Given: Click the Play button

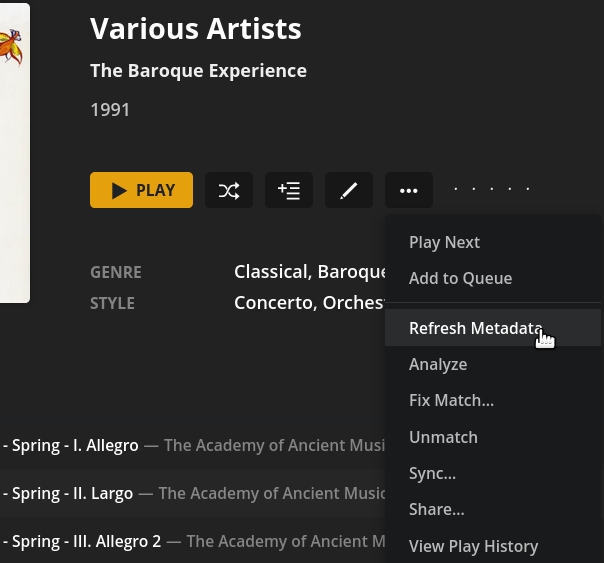Looking at the screenshot, I should [x=141, y=190].
